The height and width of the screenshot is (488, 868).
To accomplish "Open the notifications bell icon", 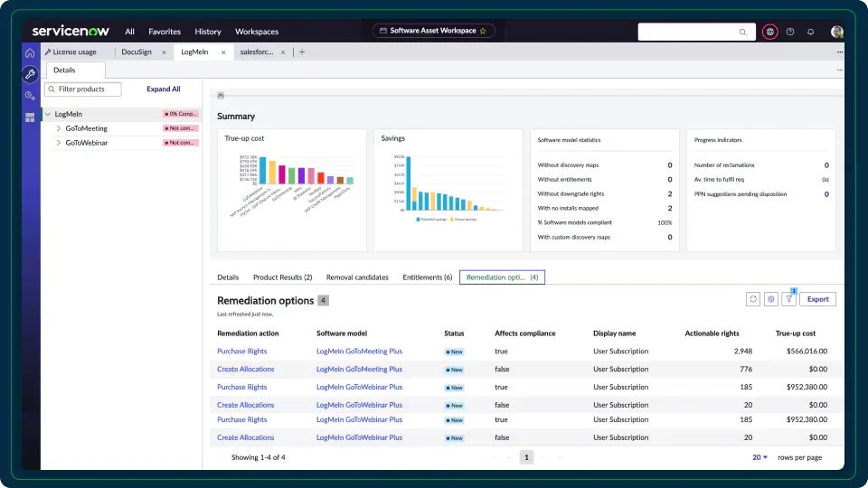I will (x=810, y=32).
